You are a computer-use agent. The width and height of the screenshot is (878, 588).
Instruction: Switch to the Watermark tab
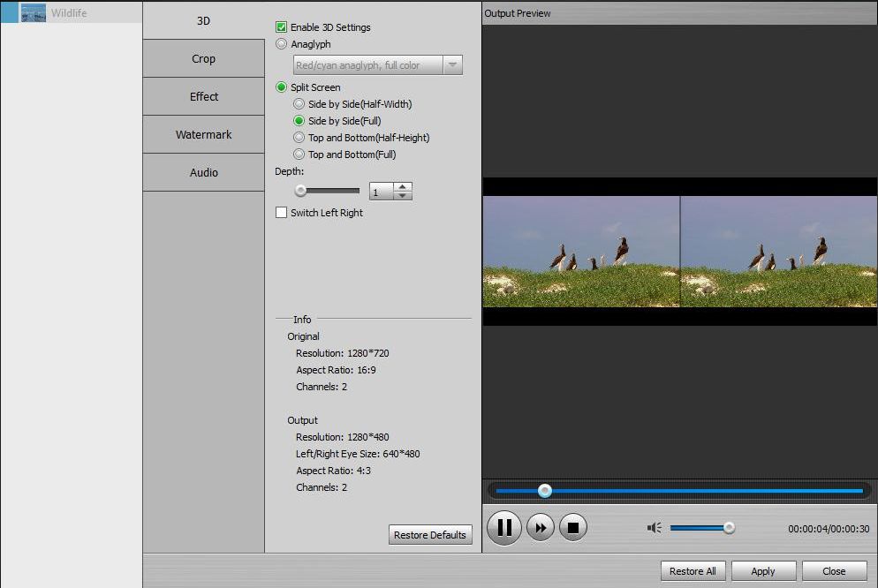[202, 134]
